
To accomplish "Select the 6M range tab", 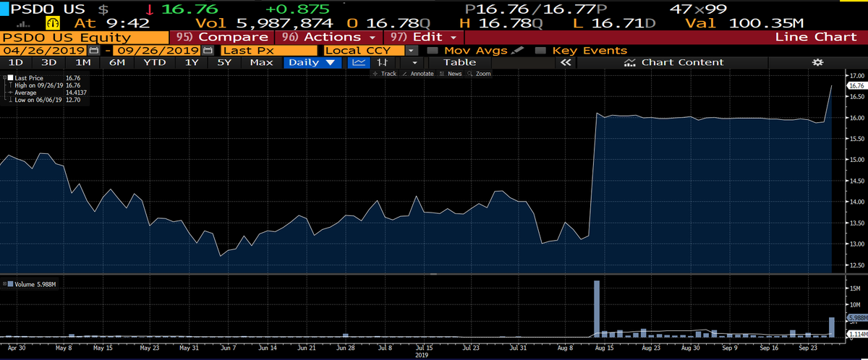I will click(117, 63).
